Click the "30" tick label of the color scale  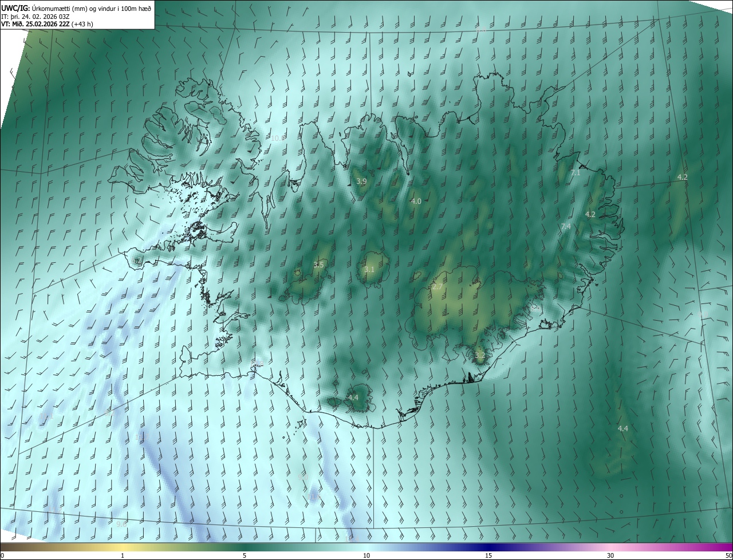(610, 555)
